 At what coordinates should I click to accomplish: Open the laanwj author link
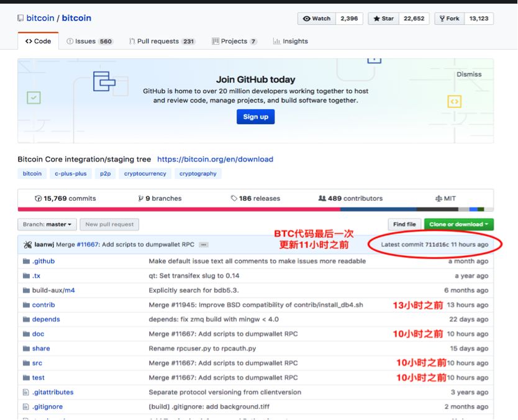(44, 245)
